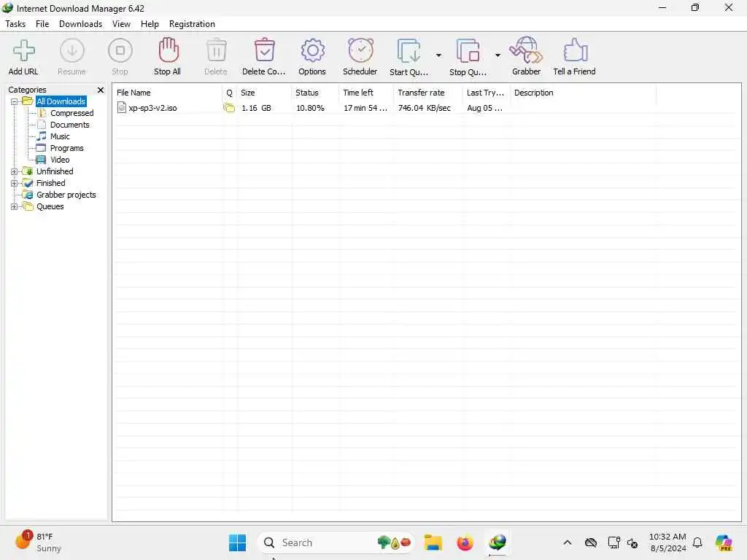Select the Finished category

click(50, 183)
